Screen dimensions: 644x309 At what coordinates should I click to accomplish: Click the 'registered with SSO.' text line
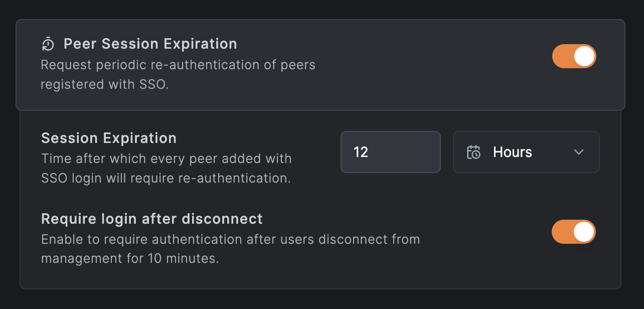tap(104, 84)
